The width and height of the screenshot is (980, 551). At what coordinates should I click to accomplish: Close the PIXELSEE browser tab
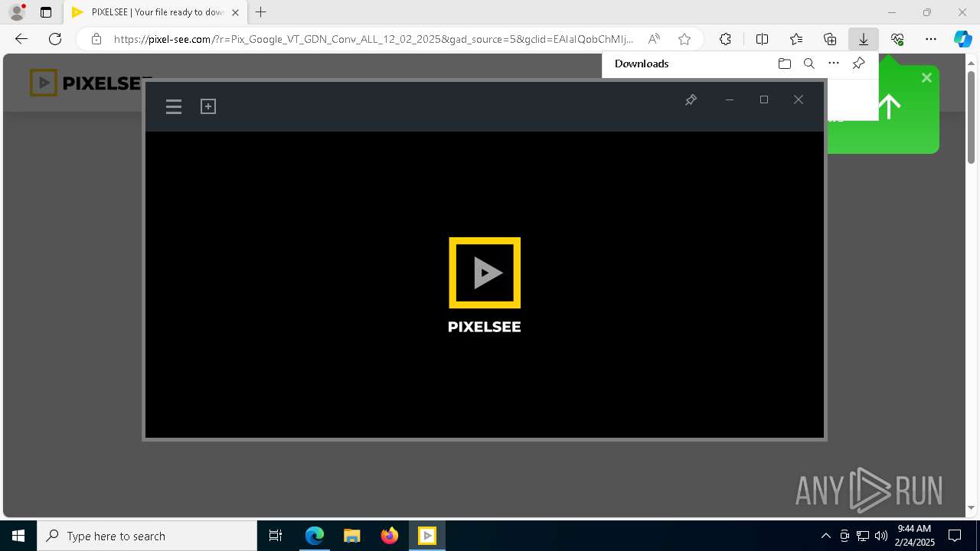tap(235, 12)
